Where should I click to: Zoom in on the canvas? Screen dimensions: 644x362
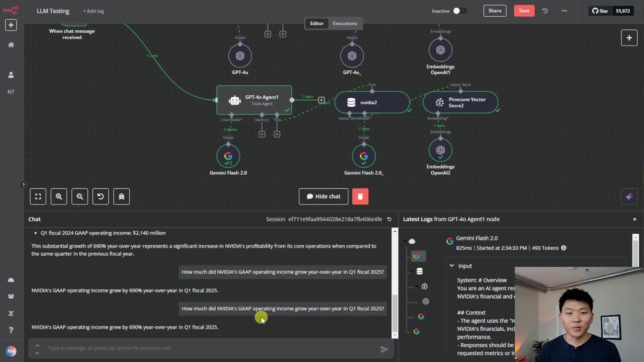(x=59, y=196)
